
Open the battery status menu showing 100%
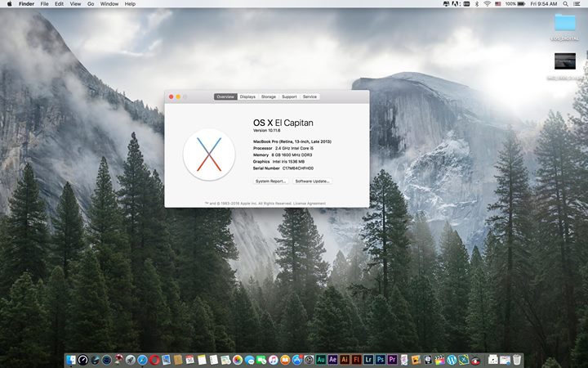(x=514, y=4)
